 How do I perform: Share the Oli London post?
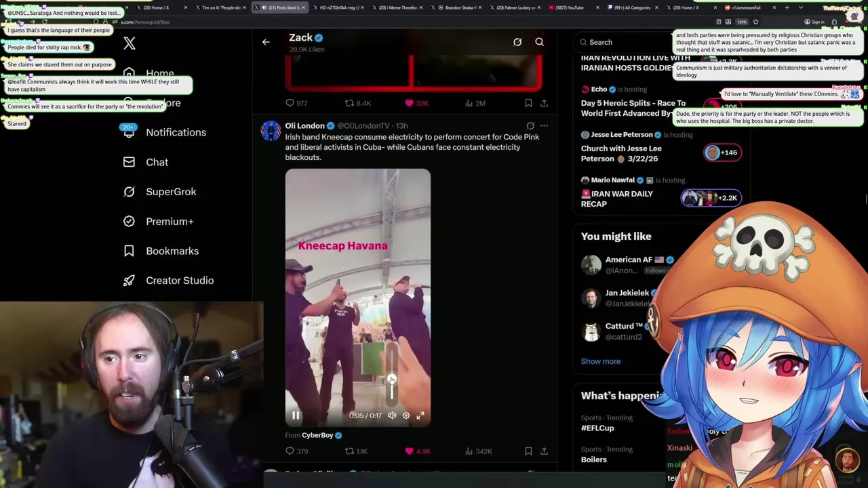tap(544, 451)
